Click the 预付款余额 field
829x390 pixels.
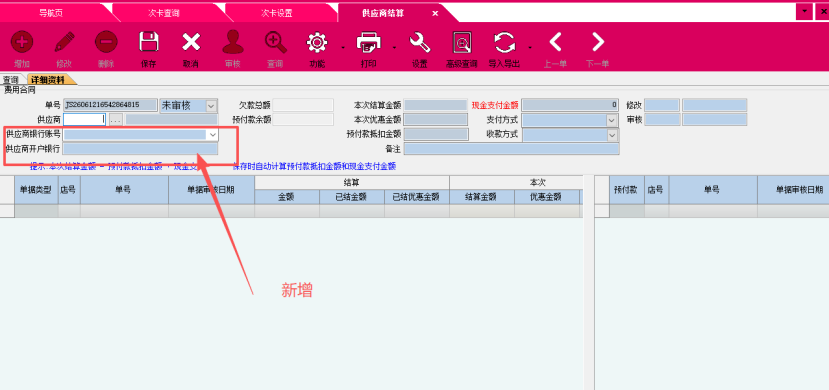tap(303, 119)
